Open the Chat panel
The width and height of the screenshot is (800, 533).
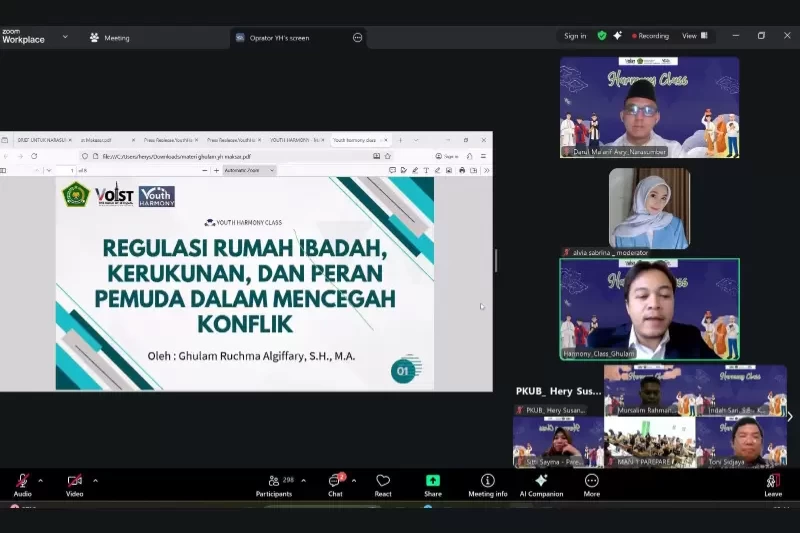[x=335, y=482]
